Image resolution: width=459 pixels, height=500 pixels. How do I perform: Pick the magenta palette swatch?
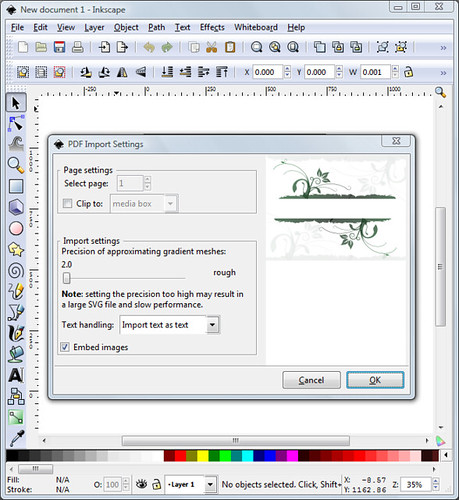pos(292,455)
